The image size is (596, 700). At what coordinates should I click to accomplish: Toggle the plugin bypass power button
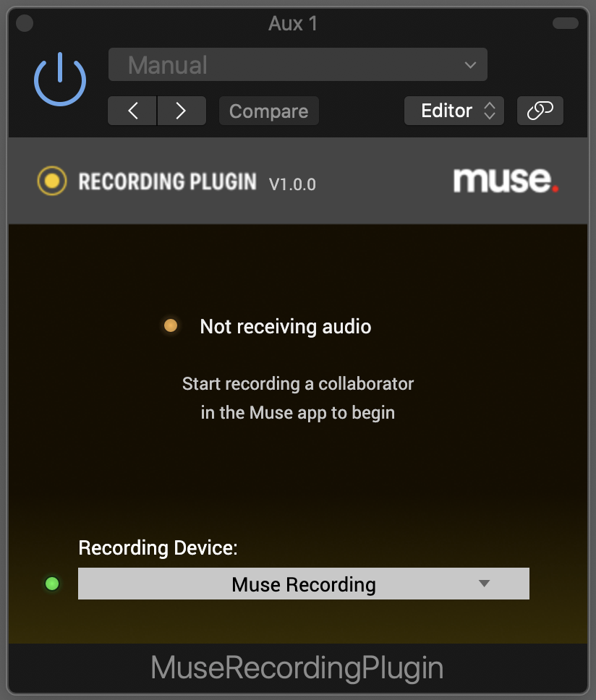pos(60,80)
